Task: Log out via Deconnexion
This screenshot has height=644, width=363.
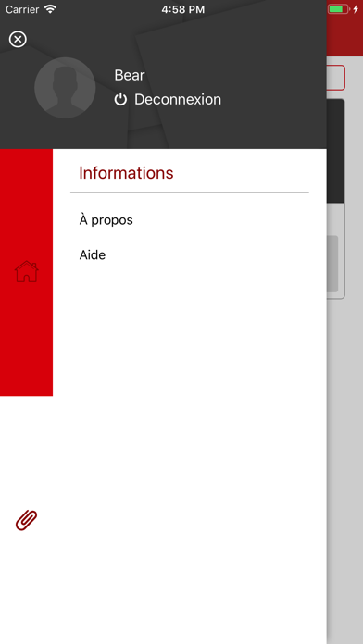Action: (x=178, y=99)
